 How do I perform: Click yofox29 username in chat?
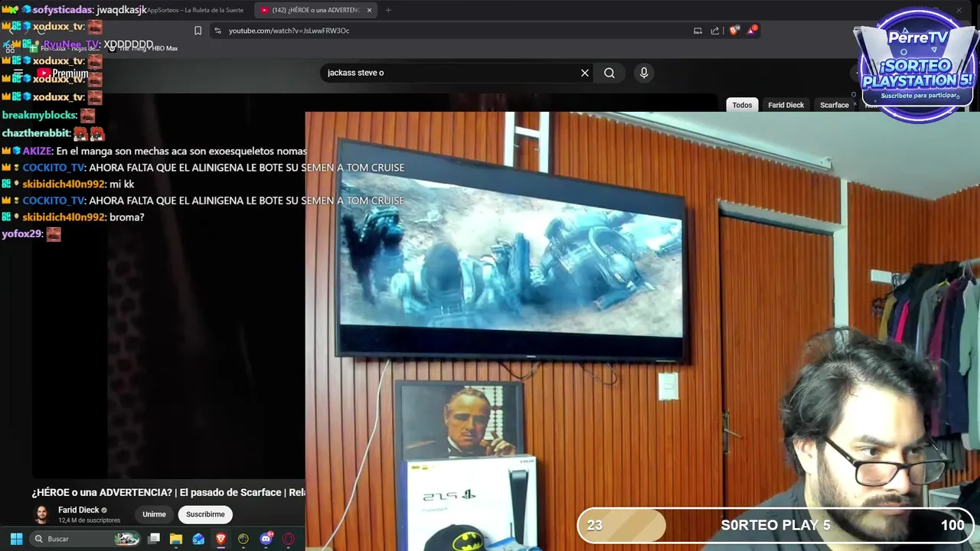pyautogui.click(x=21, y=233)
